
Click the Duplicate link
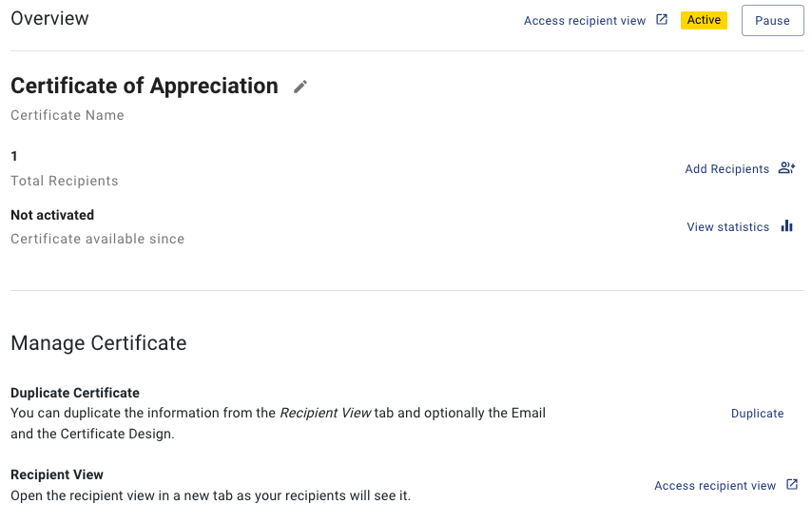[757, 414]
